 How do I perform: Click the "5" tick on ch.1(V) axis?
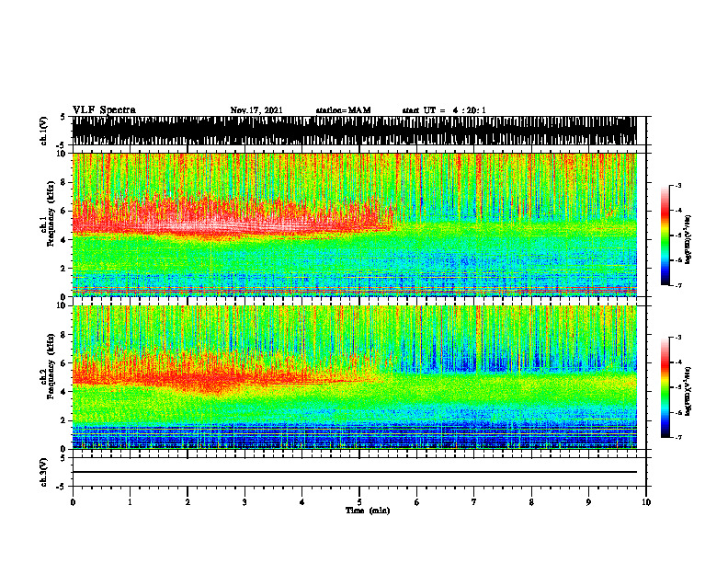[x=63, y=118]
